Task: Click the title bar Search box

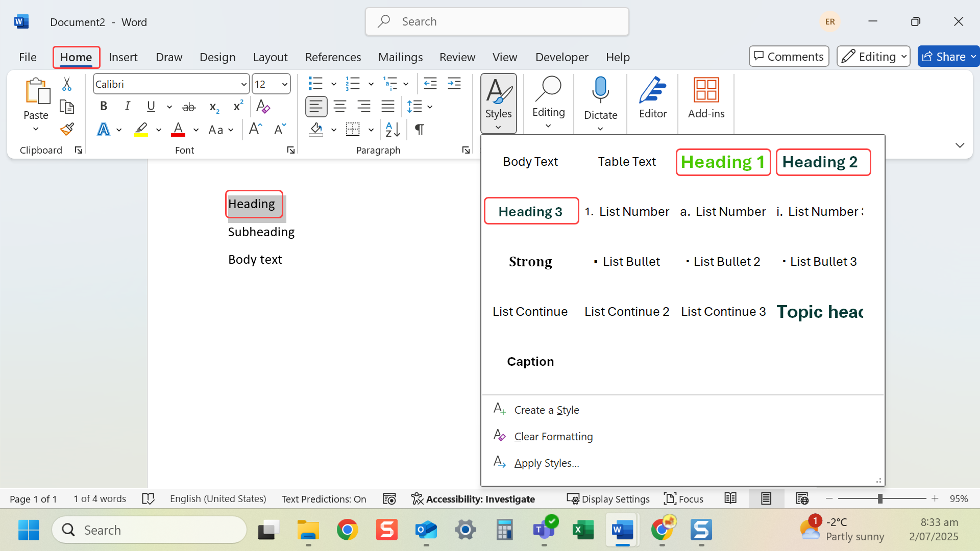Action: coord(497,21)
